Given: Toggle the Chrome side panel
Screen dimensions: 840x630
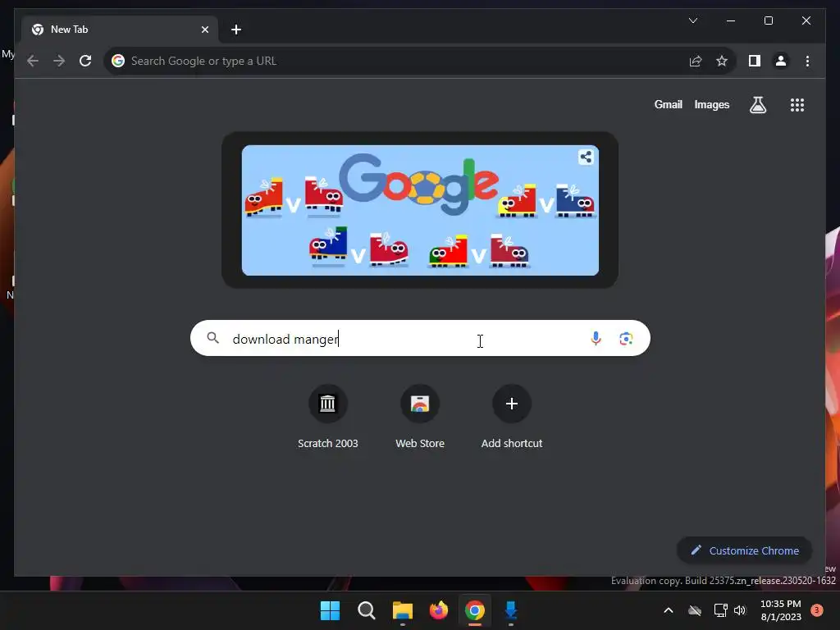Looking at the screenshot, I should pyautogui.click(x=755, y=61).
